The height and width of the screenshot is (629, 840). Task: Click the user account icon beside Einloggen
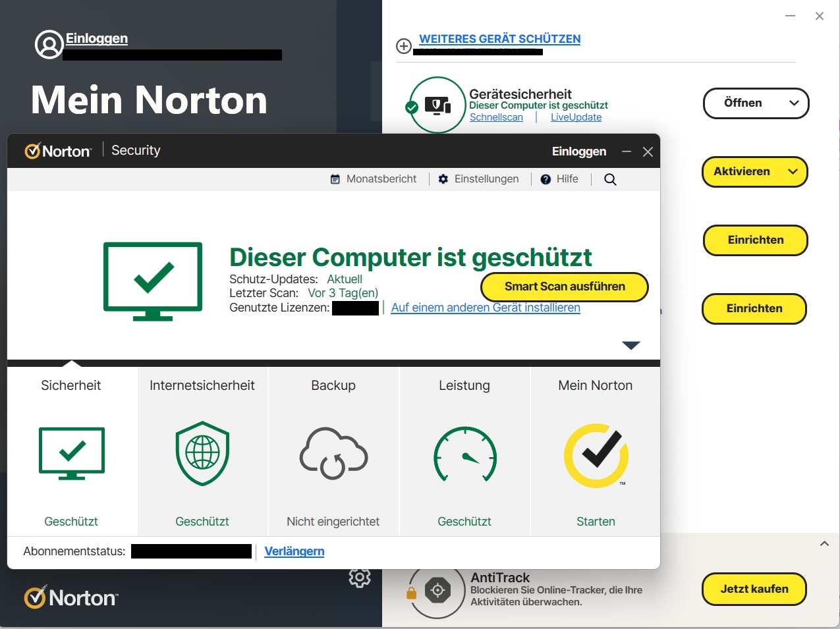click(x=49, y=44)
